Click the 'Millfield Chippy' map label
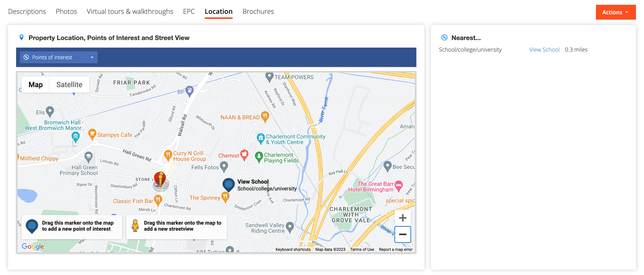This screenshot has width=644, height=275. tap(39, 158)
